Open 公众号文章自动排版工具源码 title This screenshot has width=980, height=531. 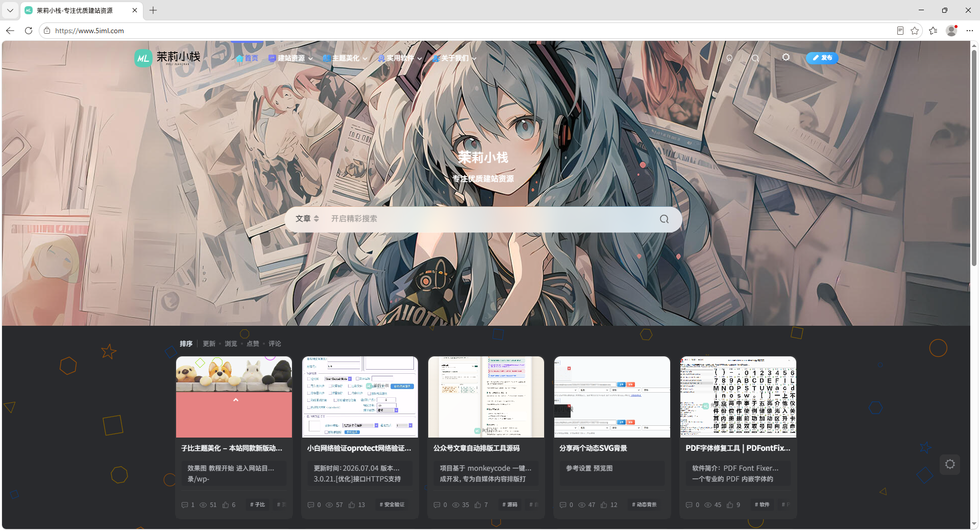(x=476, y=448)
